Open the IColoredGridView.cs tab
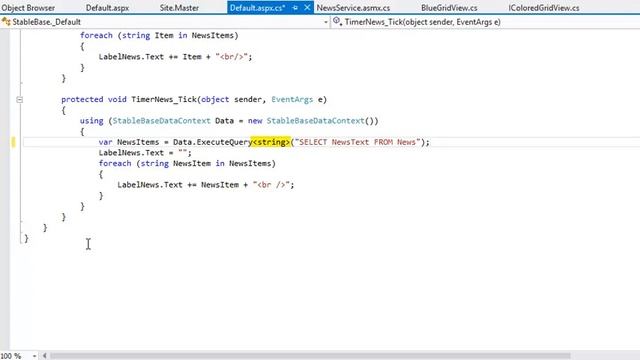Screen dimensions: 640x360 click(544, 8)
